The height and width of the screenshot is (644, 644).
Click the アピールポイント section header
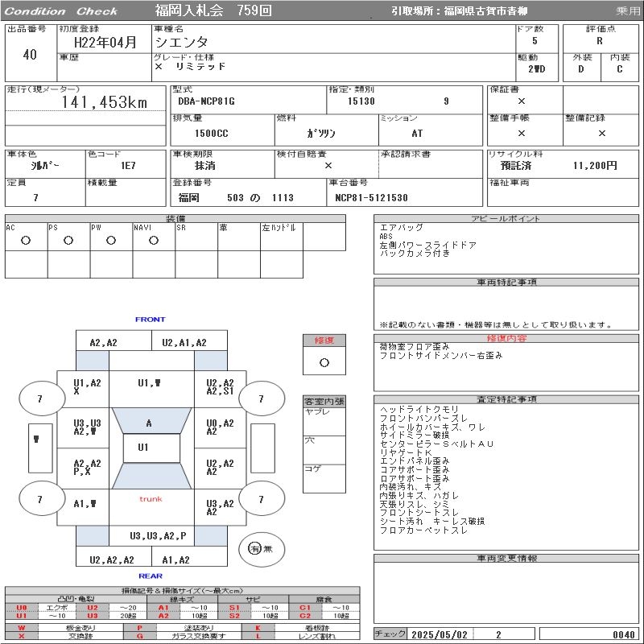506,219
